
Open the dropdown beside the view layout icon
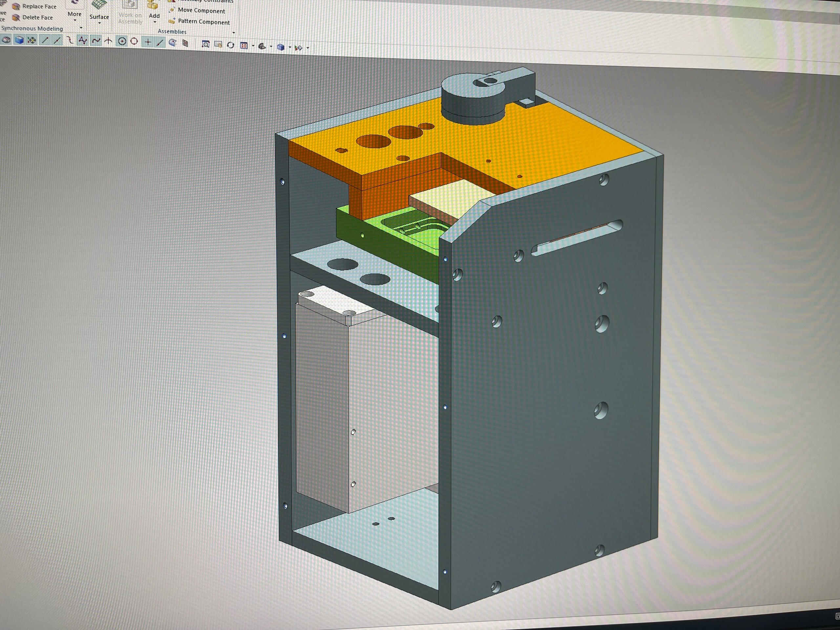click(253, 46)
